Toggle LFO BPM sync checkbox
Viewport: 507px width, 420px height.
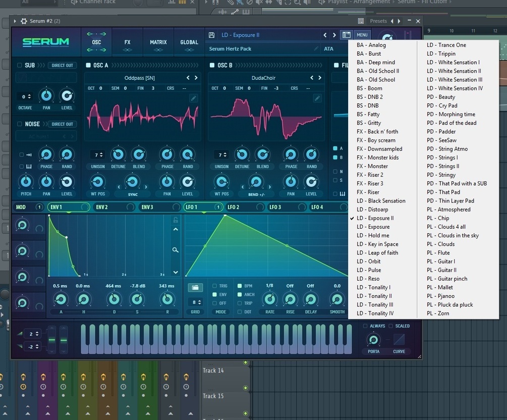[240, 286]
